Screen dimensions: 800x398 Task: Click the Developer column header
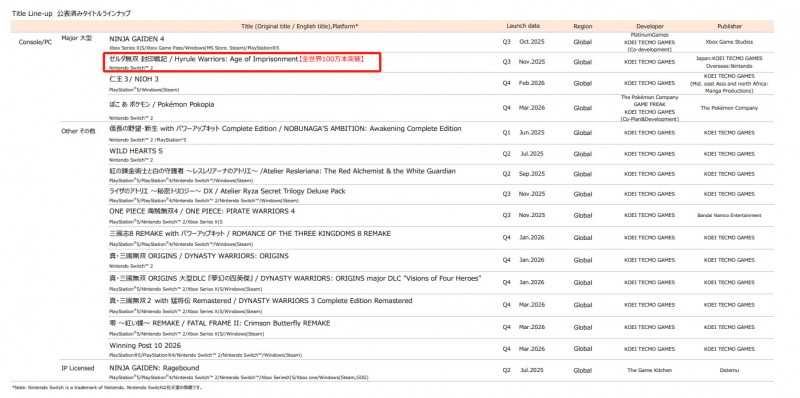[x=649, y=26]
